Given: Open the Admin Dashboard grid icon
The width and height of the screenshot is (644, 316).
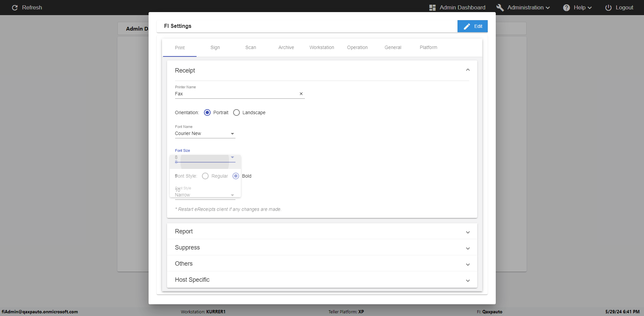Looking at the screenshot, I should point(432,7).
